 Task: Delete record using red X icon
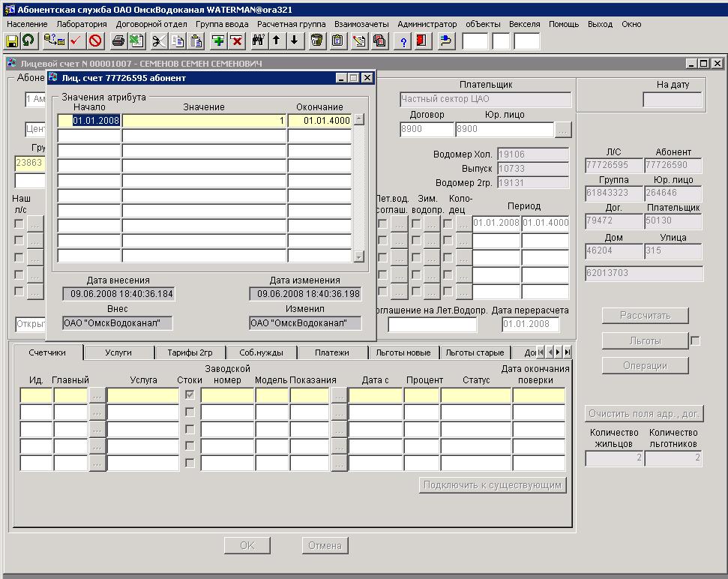236,40
